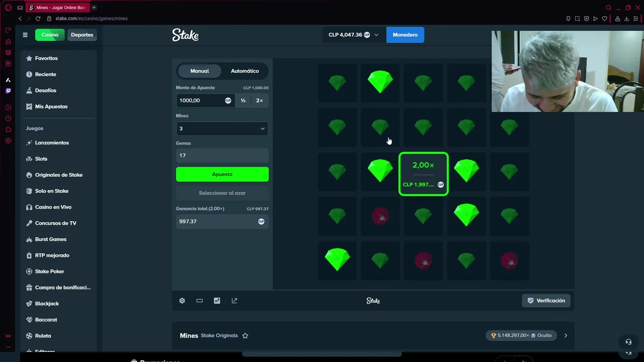Viewport: 644px width, 362px height.
Task: Place bet with Apuesta button
Action: [x=222, y=174]
